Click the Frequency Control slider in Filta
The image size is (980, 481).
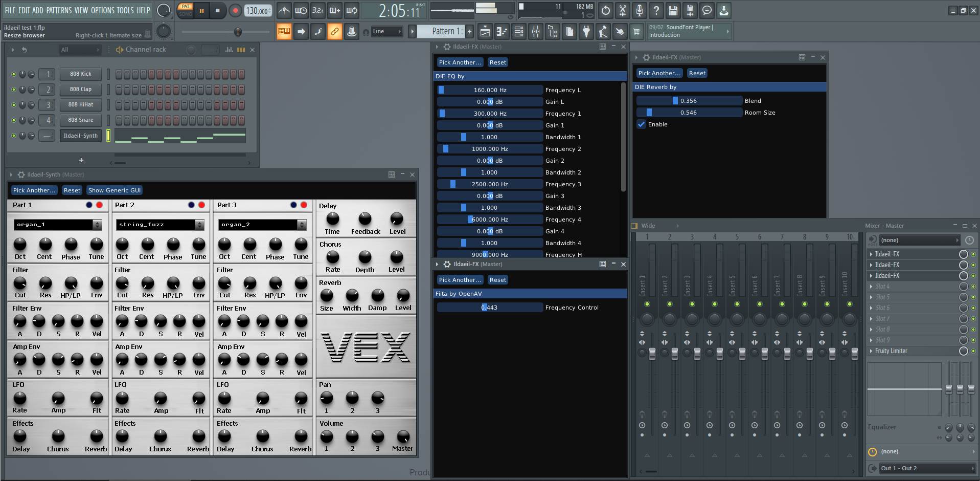point(489,308)
